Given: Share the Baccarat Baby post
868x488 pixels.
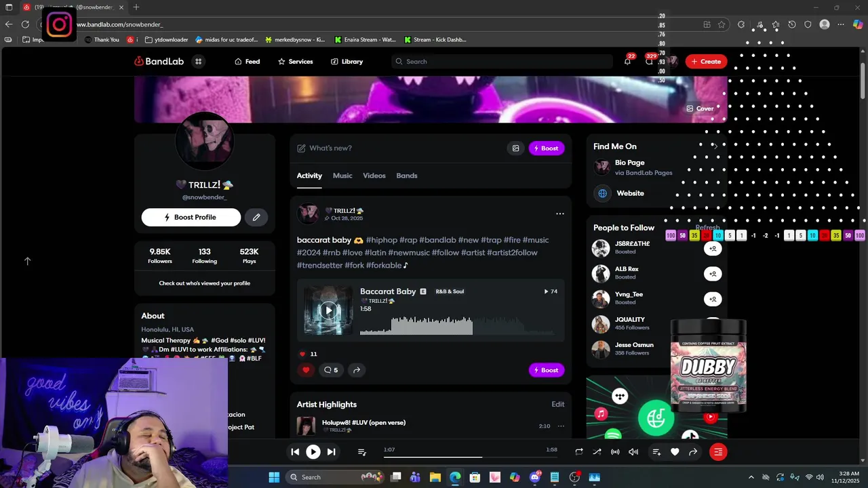Looking at the screenshot, I should coord(356,370).
